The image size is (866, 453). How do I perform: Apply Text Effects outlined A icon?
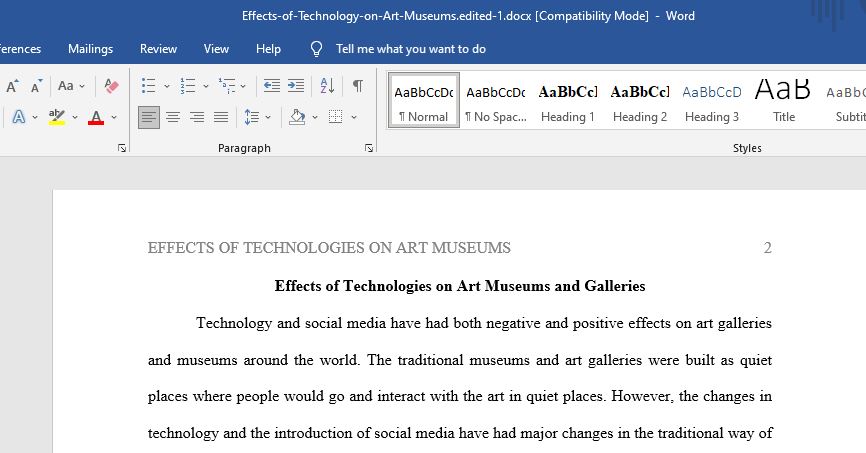(19, 117)
